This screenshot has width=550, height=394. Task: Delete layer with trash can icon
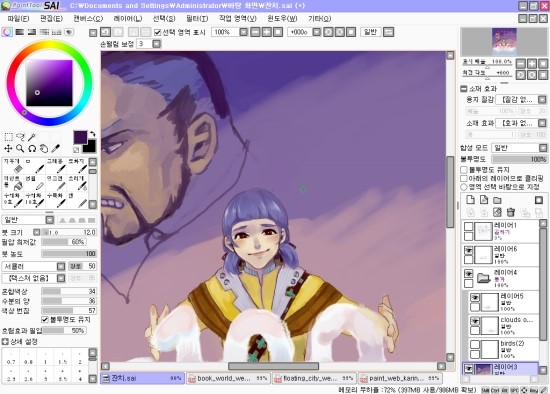511,212
